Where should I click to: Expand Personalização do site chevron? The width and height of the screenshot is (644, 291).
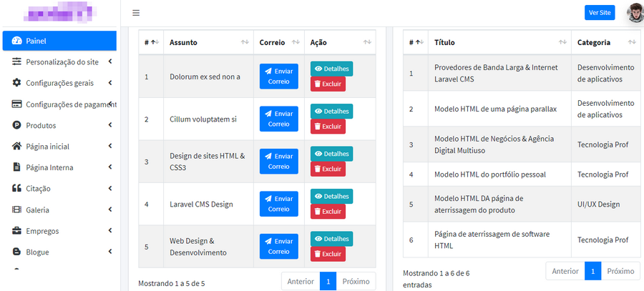click(110, 61)
